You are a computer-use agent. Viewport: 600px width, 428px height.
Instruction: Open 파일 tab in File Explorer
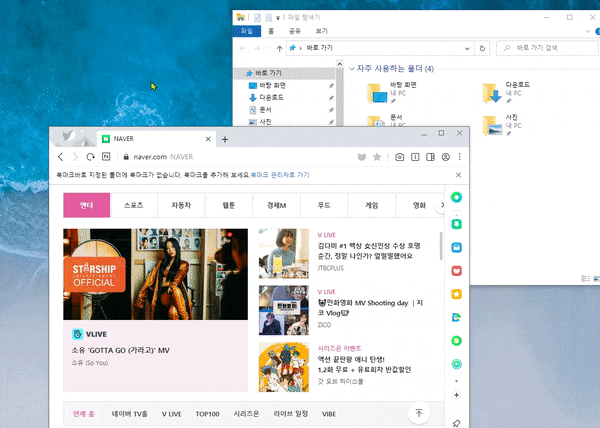[247, 31]
